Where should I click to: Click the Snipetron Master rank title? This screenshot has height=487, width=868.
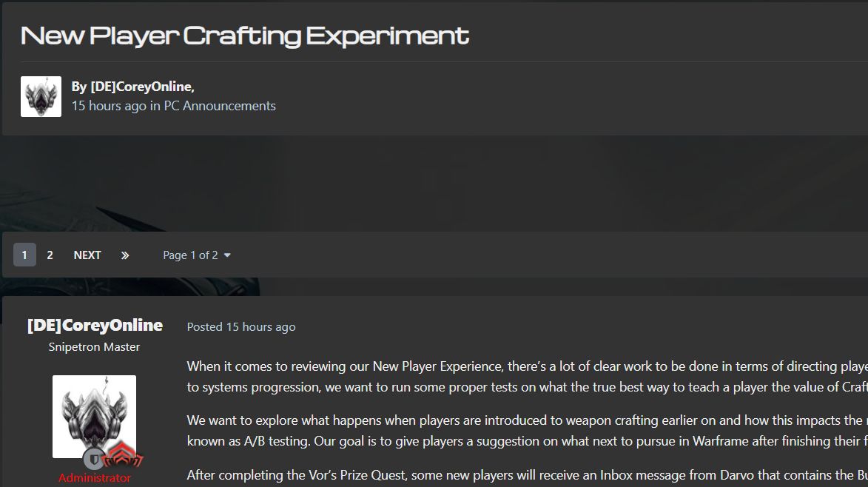(x=94, y=347)
